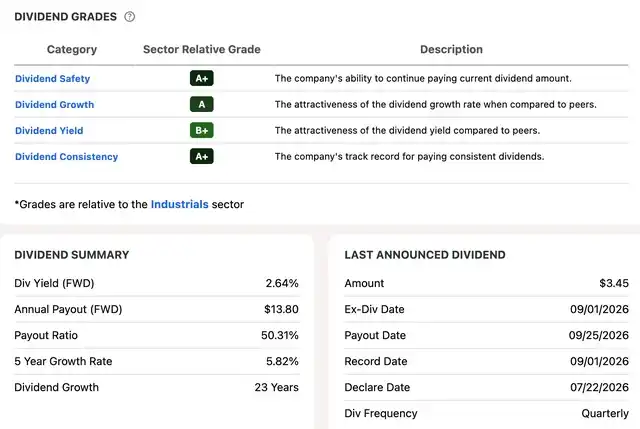Select the Record Date value 09/01/2026

tap(600, 361)
